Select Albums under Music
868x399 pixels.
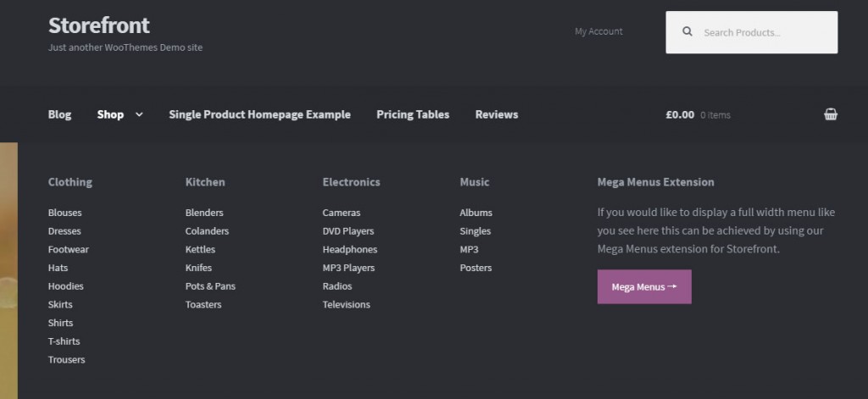pyautogui.click(x=476, y=213)
